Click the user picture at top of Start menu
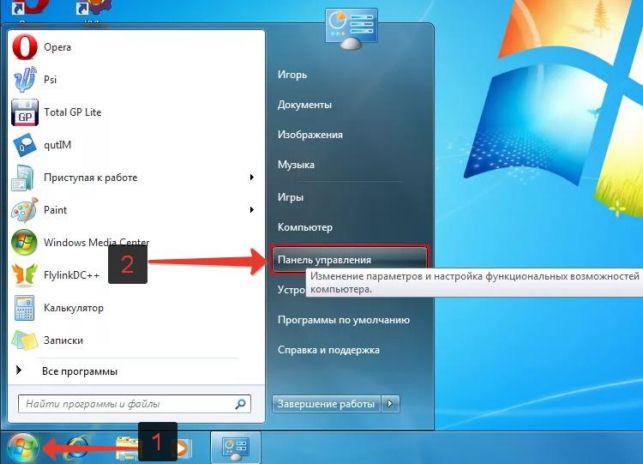The image size is (643, 464). 351,29
